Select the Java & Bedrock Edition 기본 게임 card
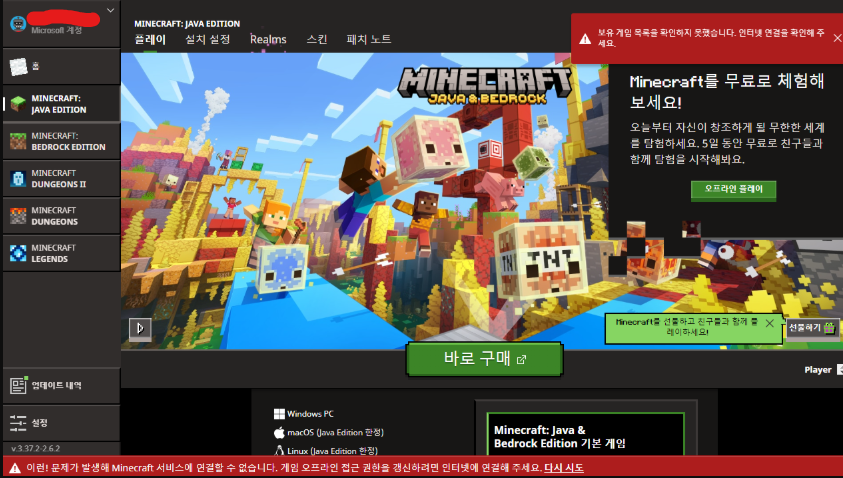Viewport: 843px width, 478px height. (x=585, y=434)
